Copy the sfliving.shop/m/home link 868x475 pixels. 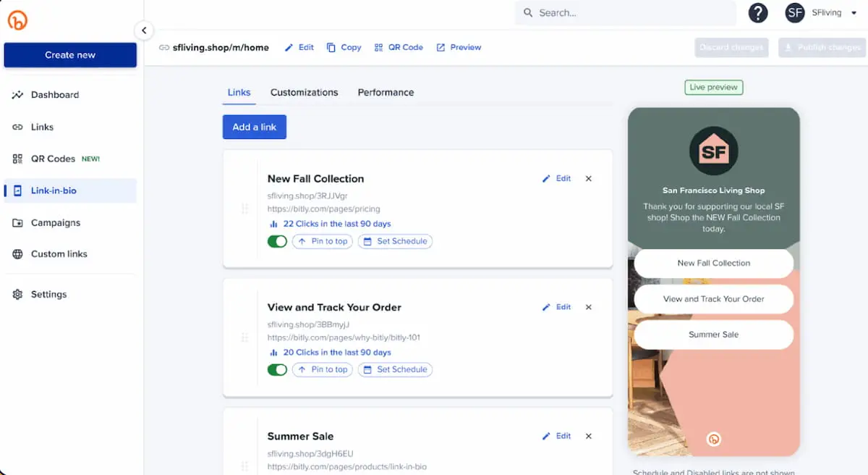344,47
